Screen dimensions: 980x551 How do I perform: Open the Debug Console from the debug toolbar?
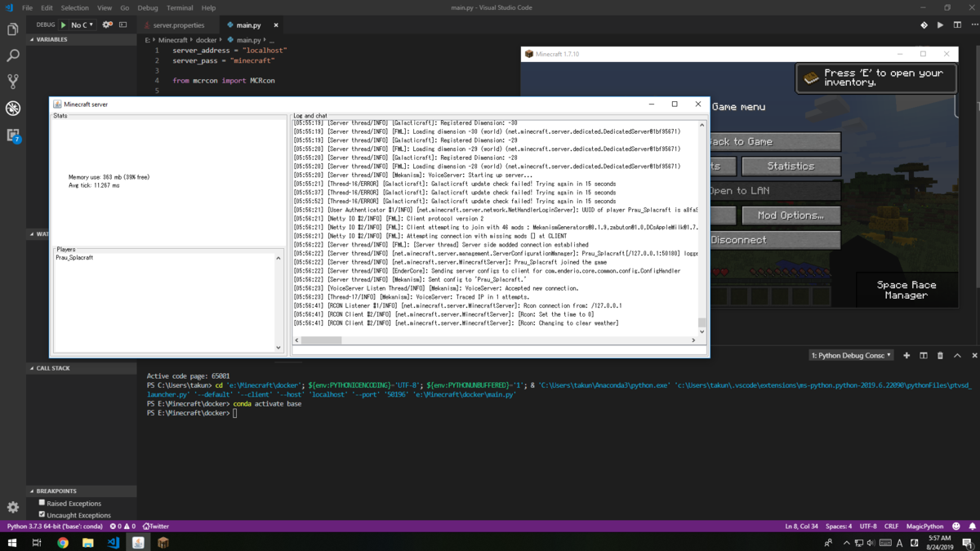pos(123,25)
